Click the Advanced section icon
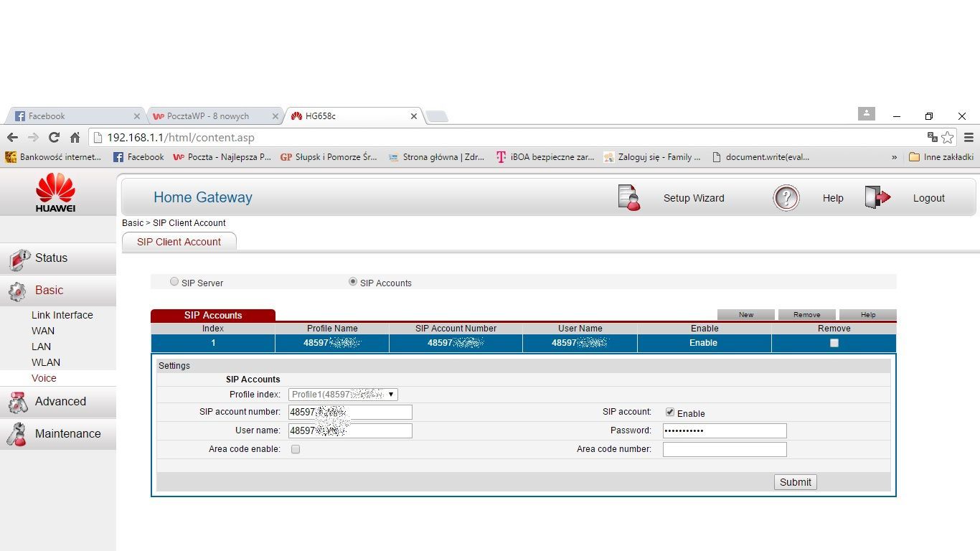 click(18, 402)
